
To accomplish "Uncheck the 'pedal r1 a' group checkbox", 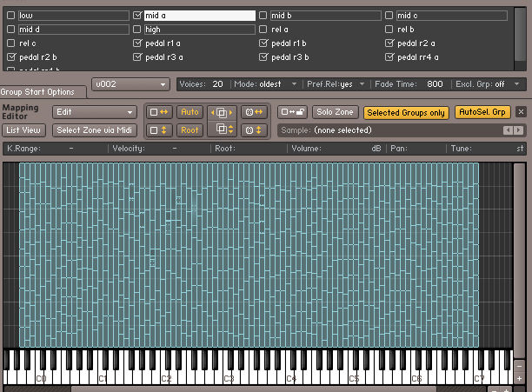I will [x=137, y=43].
